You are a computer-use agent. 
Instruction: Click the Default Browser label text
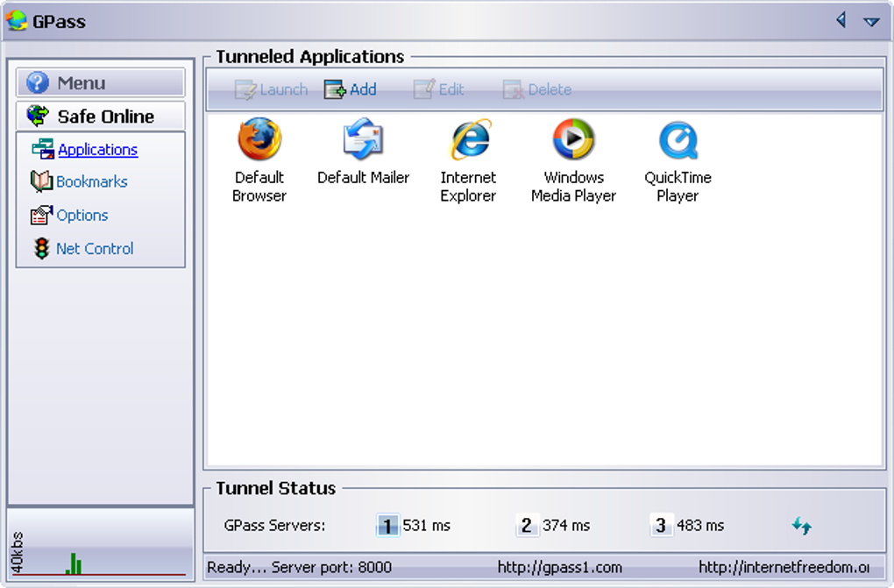coord(259,187)
